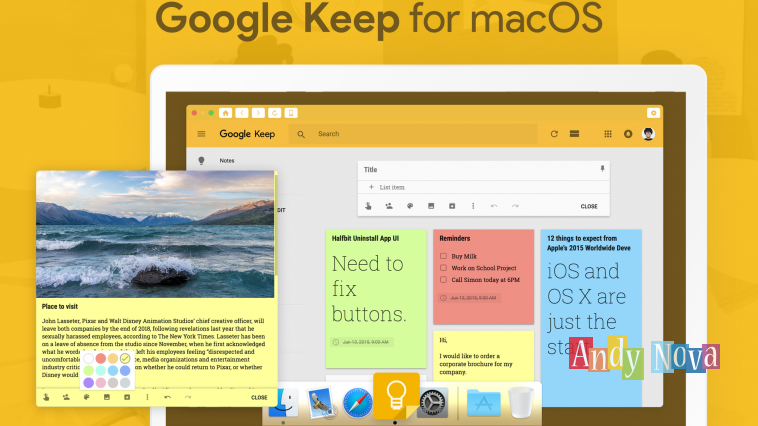The height and width of the screenshot is (426, 758).
Task: Open Google notifications bell
Action: coord(628,134)
